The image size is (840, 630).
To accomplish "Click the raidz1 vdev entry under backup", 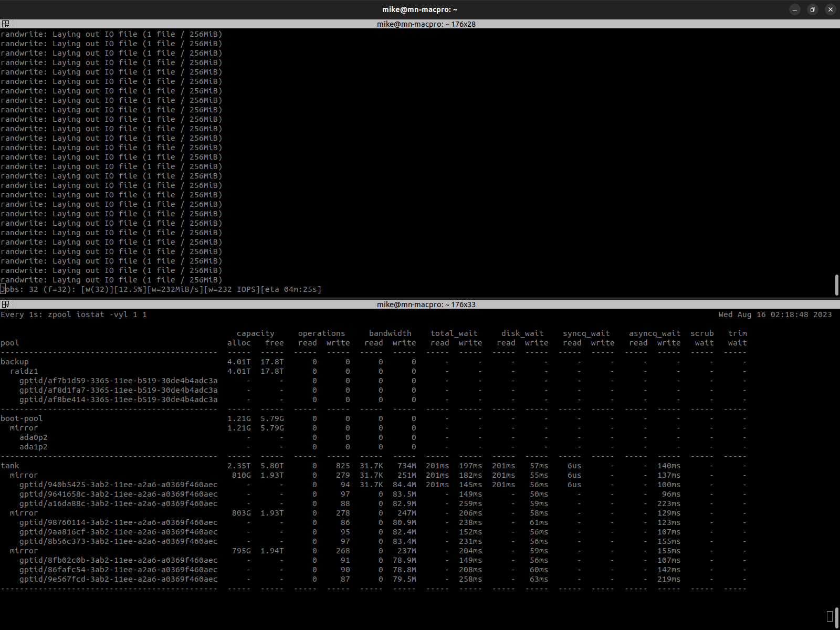I will pos(24,371).
